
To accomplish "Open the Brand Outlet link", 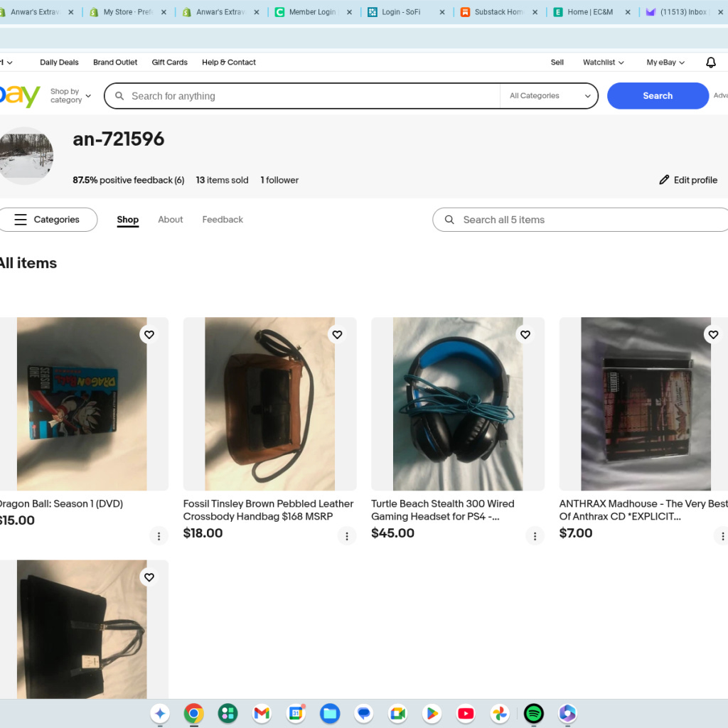I will pyautogui.click(x=115, y=63).
